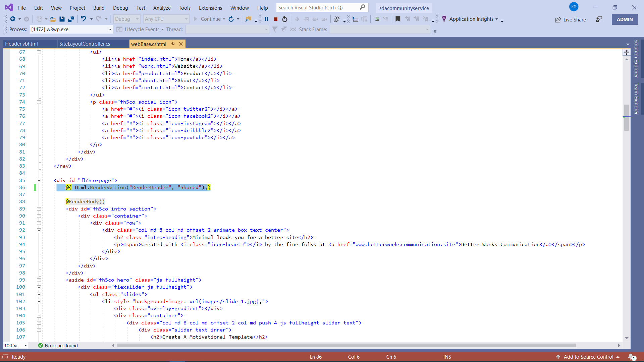Click the split editor icon above scrollbar
This screenshot has width=644, height=362.
pos(627,52)
